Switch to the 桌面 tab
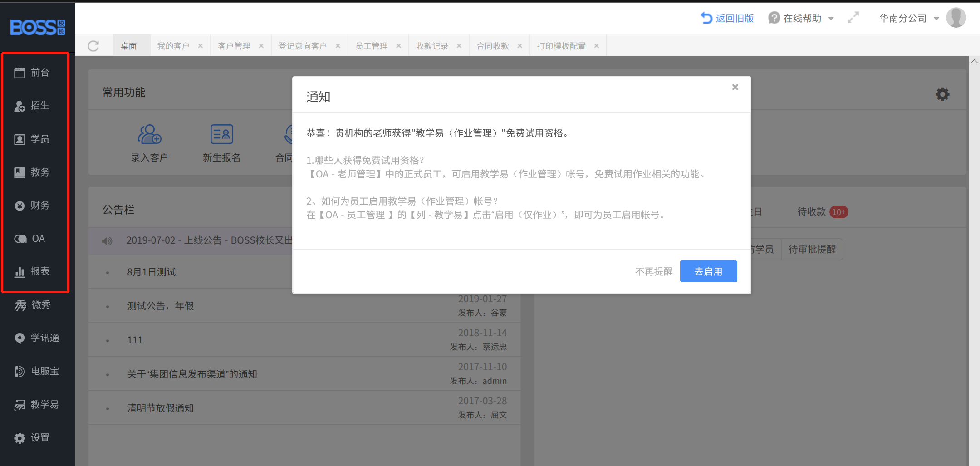The width and height of the screenshot is (980, 466). point(128,46)
